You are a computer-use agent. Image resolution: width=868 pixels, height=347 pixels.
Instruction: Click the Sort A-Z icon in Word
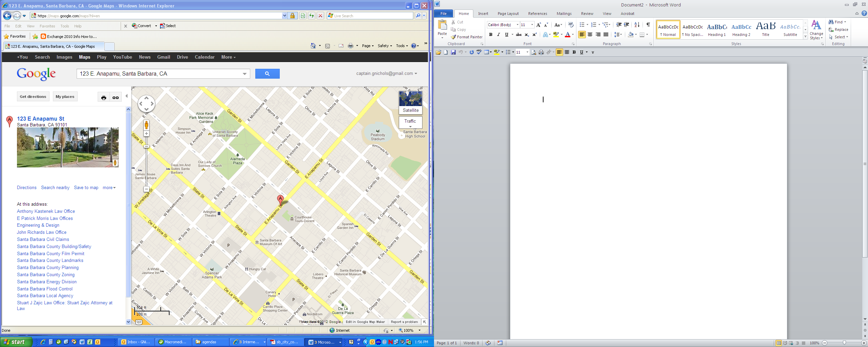pyautogui.click(x=637, y=25)
